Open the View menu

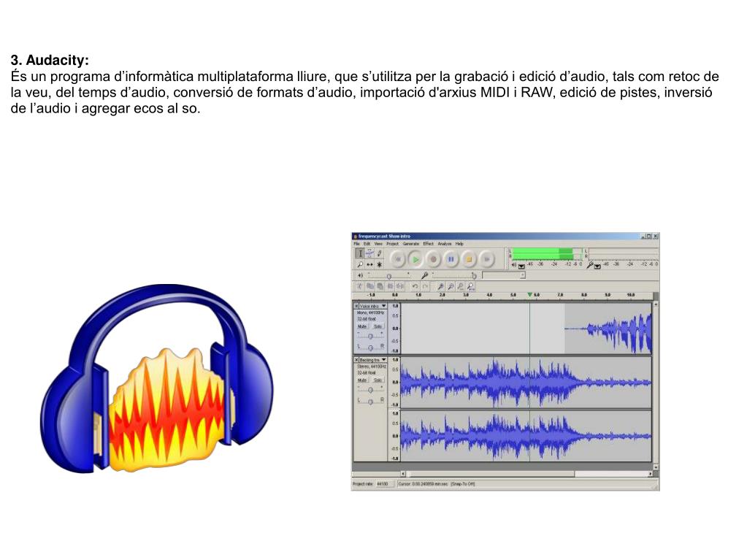(x=378, y=243)
